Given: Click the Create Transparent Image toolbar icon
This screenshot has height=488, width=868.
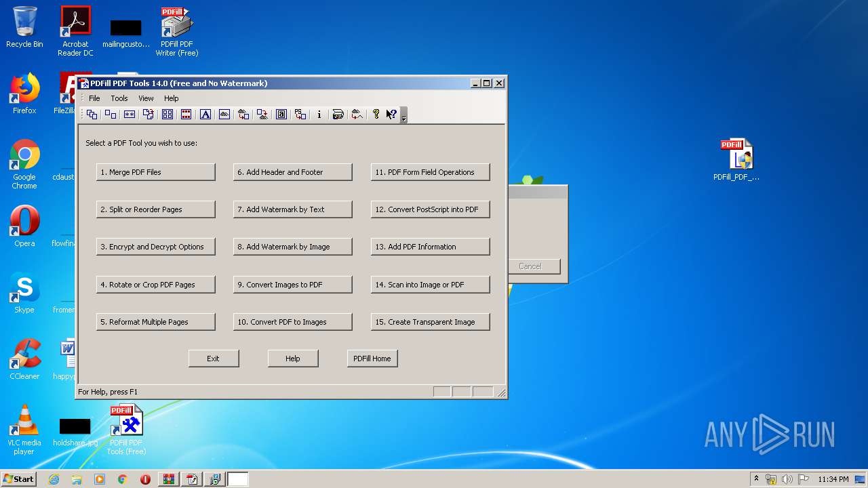Looking at the screenshot, I should coord(357,115).
